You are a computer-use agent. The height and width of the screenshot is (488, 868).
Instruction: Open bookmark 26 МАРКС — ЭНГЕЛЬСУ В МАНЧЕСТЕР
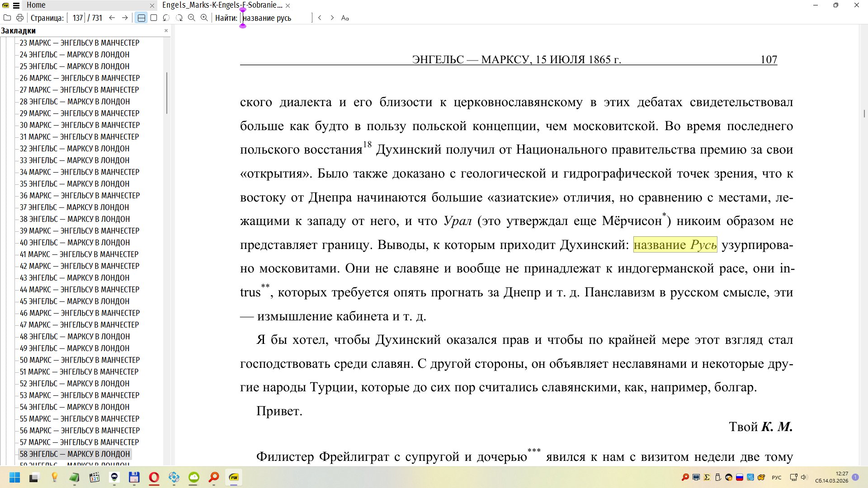(80, 78)
